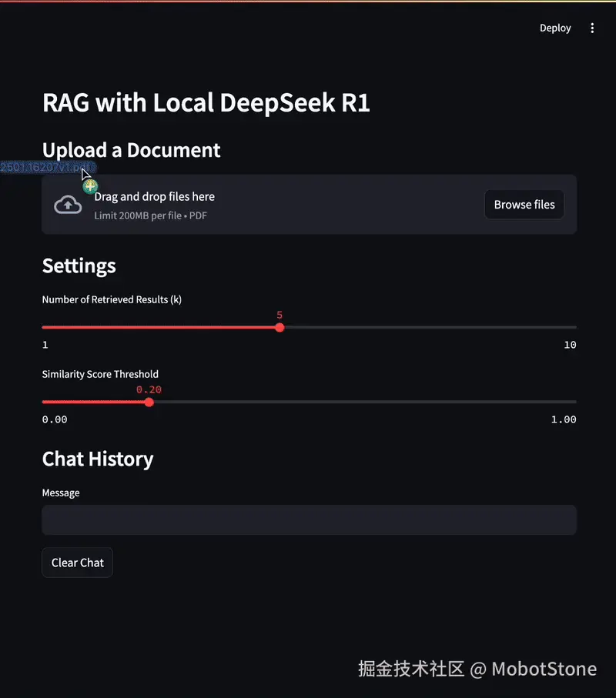Click the Clear Chat button
The width and height of the screenshot is (616, 698).
pos(77,563)
